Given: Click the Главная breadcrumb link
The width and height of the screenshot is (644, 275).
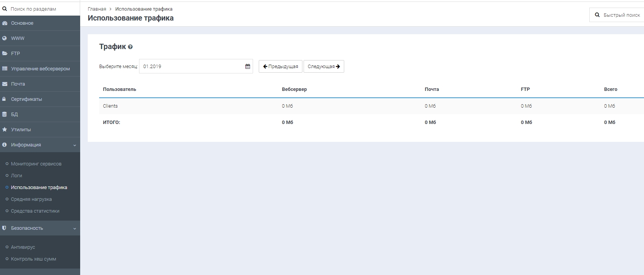Looking at the screenshot, I should coord(97,9).
